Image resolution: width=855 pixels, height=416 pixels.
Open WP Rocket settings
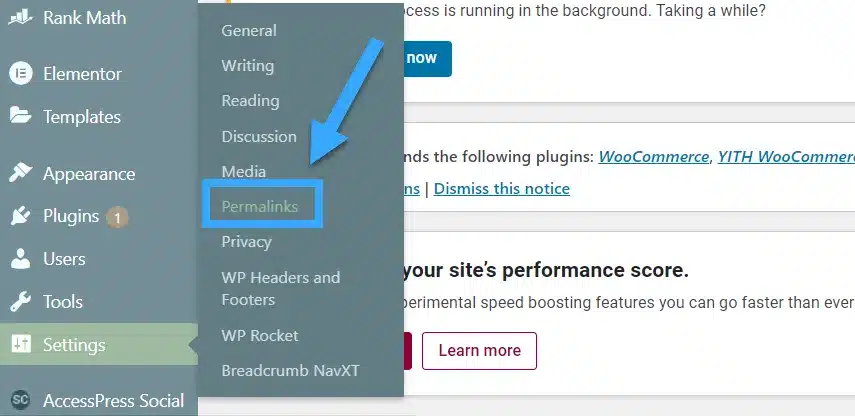coord(260,335)
